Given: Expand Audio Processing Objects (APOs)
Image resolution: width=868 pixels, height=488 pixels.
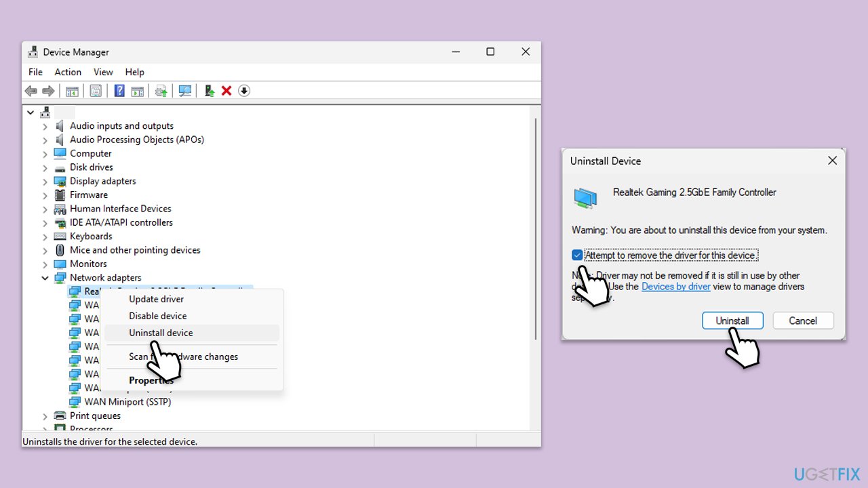Looking at the screenshot, I should pos(45,140).
